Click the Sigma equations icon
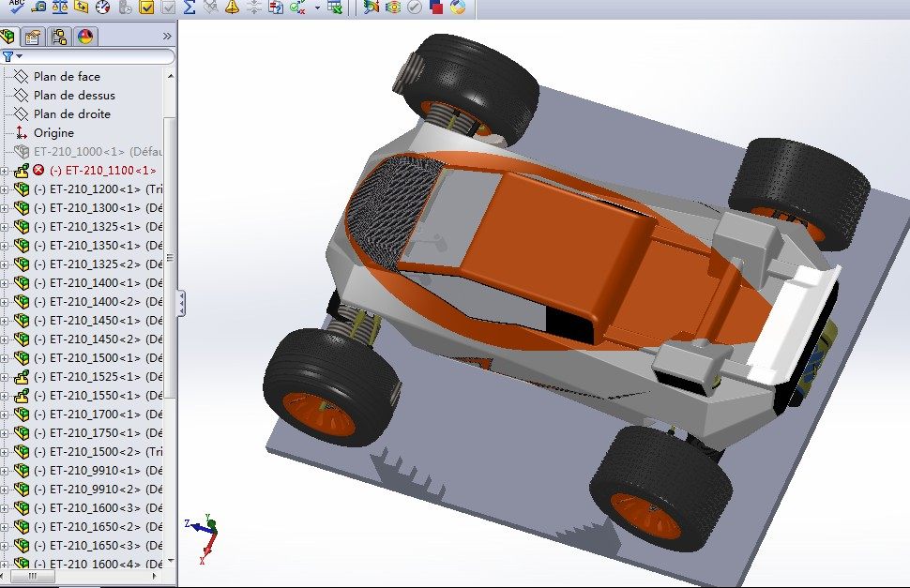This screenshot has height=588, width=910. click(x=190, y=8)
